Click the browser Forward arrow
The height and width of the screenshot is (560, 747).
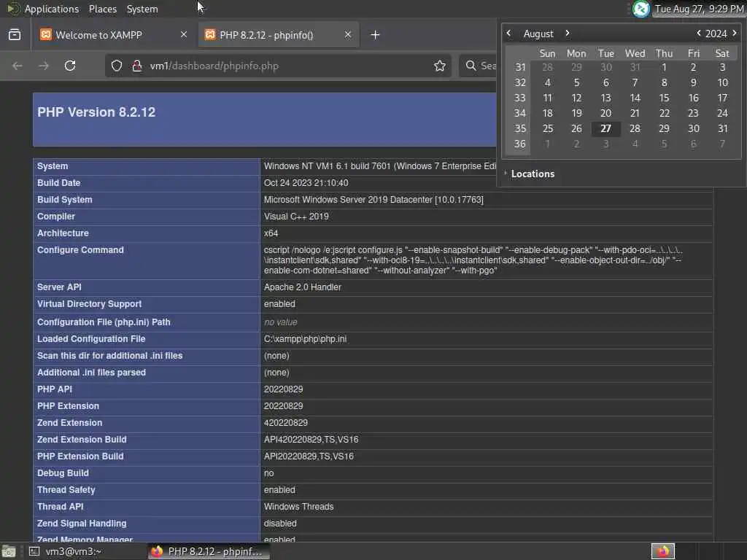(43, 66)
